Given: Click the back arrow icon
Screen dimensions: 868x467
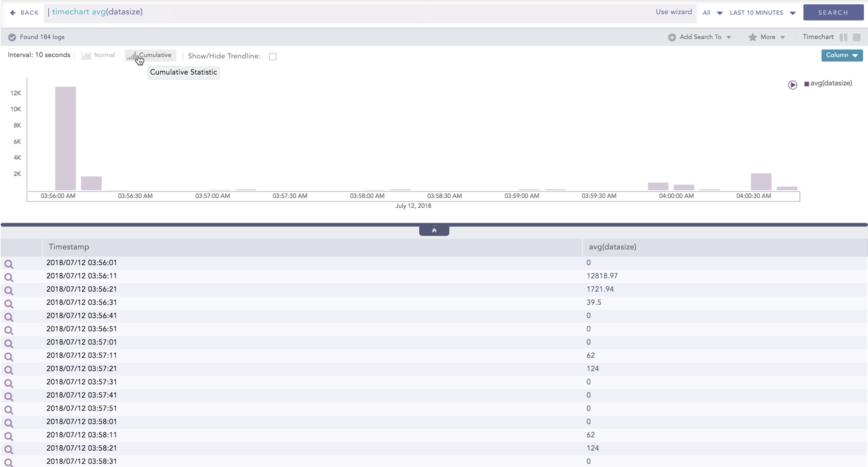Looking at the screenshot, I should (13, 13).
